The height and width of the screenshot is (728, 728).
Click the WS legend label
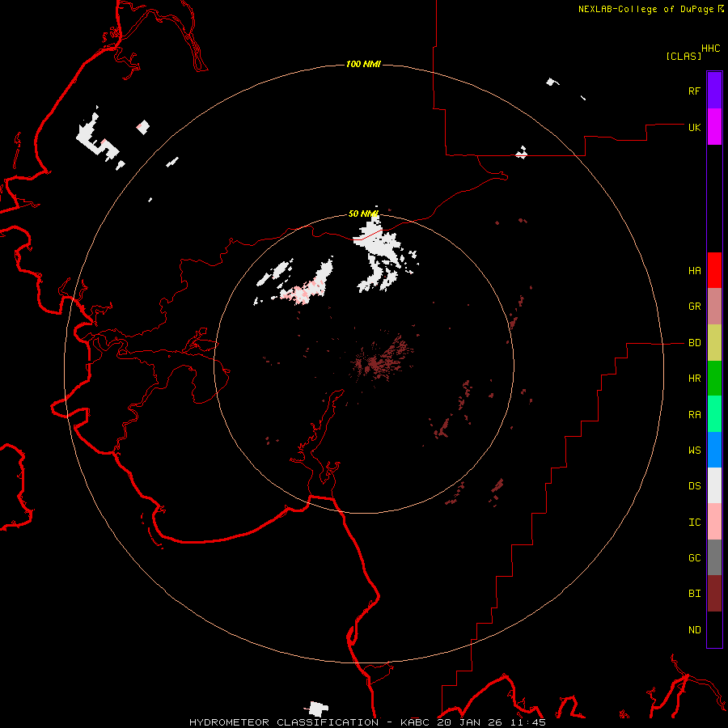(694, 450)
